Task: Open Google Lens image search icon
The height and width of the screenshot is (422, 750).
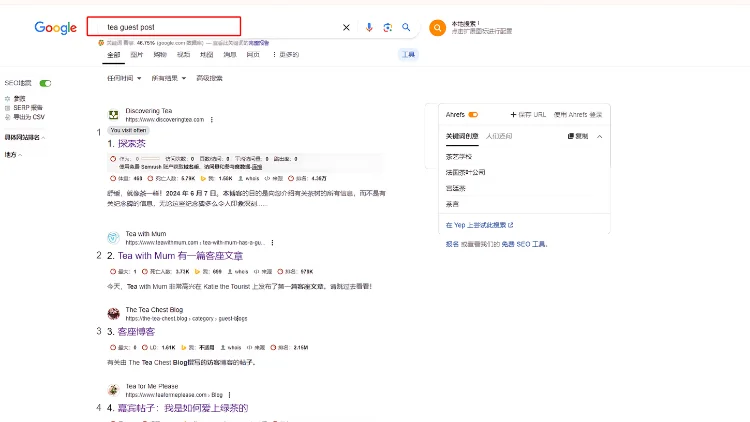Action: [387, 28]
